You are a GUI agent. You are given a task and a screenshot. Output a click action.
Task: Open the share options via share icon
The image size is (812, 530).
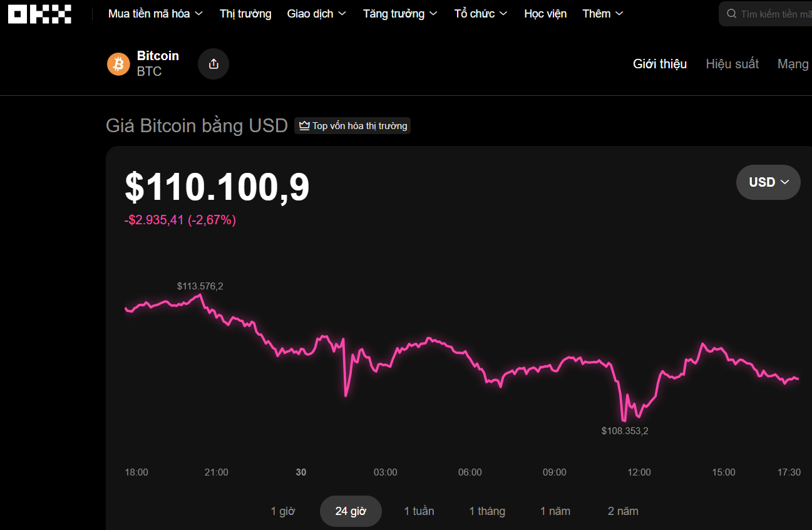(x=213, y=64)
